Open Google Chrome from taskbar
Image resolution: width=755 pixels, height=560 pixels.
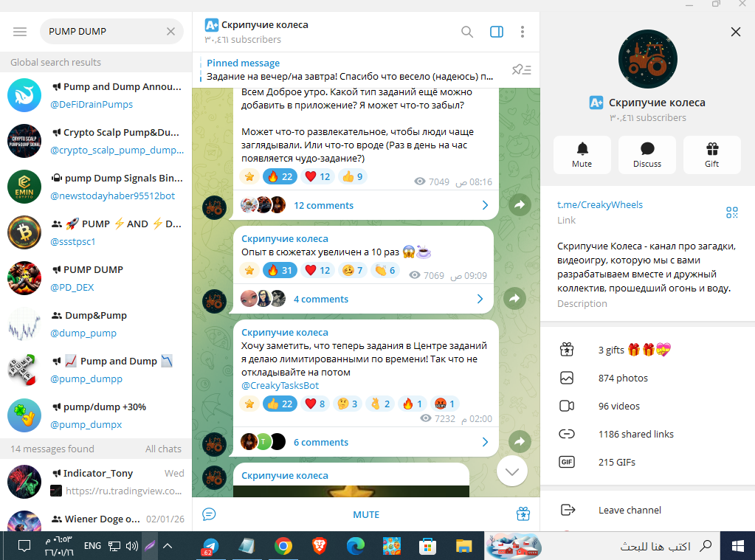tap(283, 546)
